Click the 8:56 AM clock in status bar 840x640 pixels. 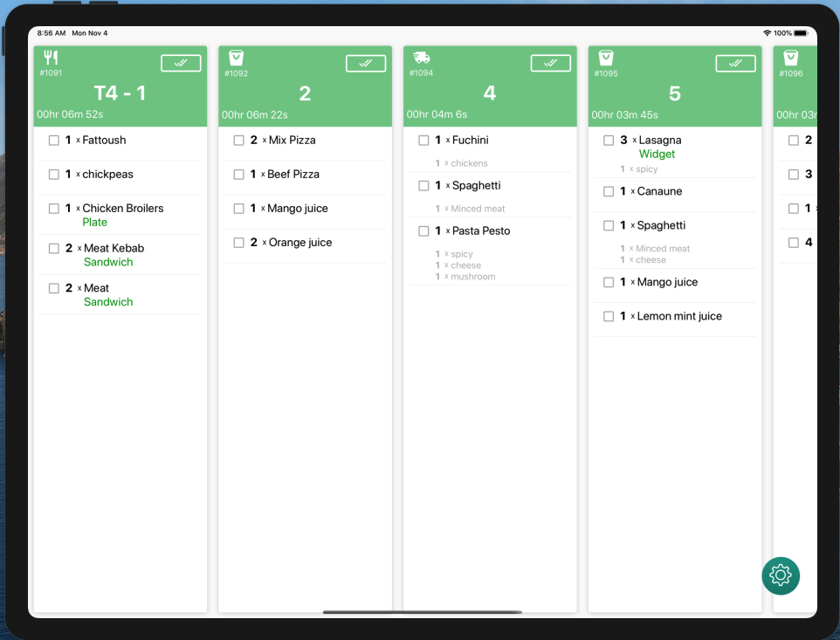tap(52, 33)
